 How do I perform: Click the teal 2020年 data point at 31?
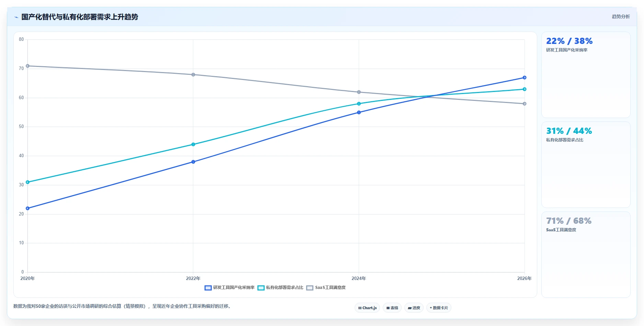click(28, 182)
